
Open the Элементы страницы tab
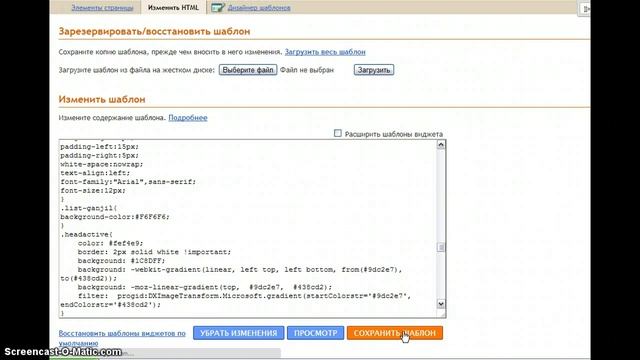pyautogui.click(x=102, y=8)
